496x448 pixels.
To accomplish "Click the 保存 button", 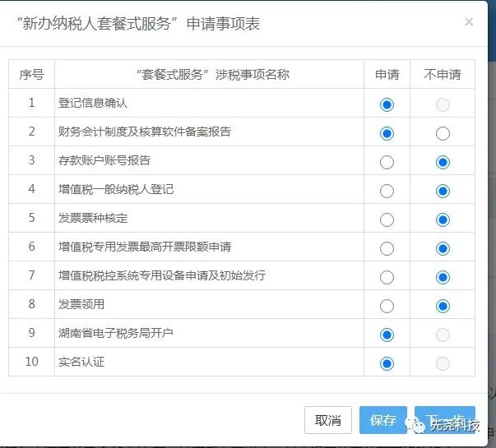I will pyautogui.click(x=383, y=420).
